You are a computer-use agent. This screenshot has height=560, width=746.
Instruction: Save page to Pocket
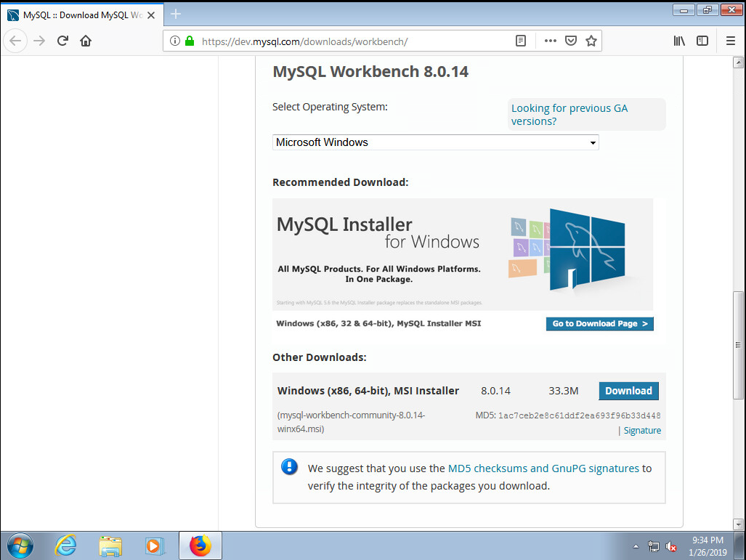point(571,41)
